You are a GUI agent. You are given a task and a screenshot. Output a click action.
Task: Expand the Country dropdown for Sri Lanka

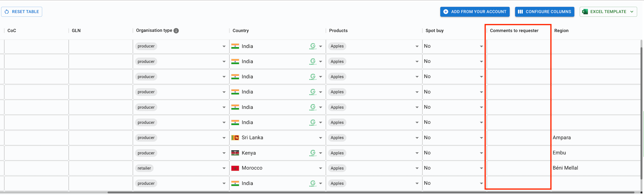[320, 138]
